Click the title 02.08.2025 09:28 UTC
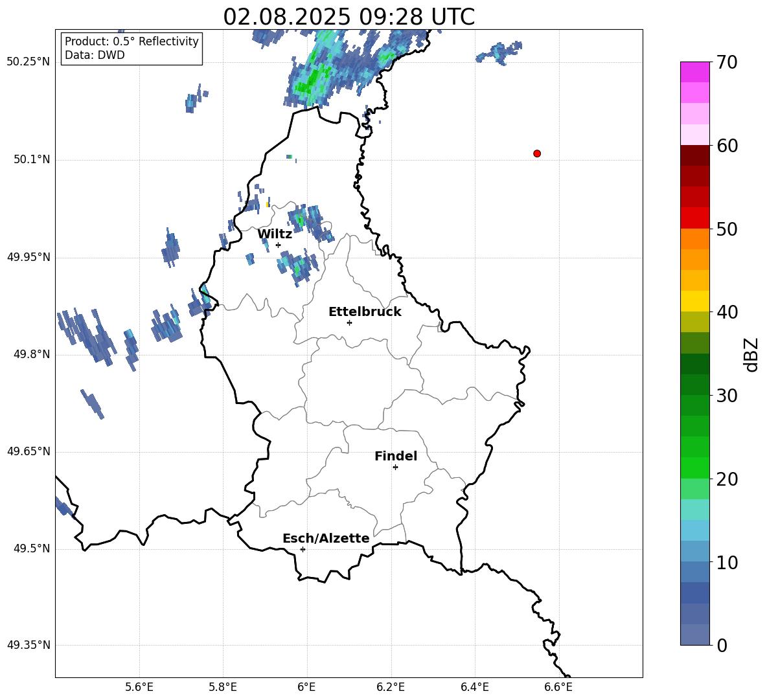 pyautogui.click(x=349, y=17)
